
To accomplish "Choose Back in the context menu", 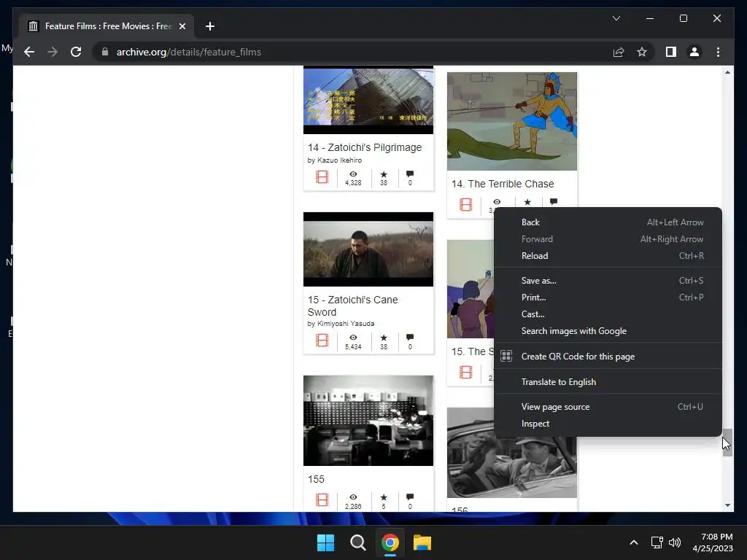I will (608, 222).
